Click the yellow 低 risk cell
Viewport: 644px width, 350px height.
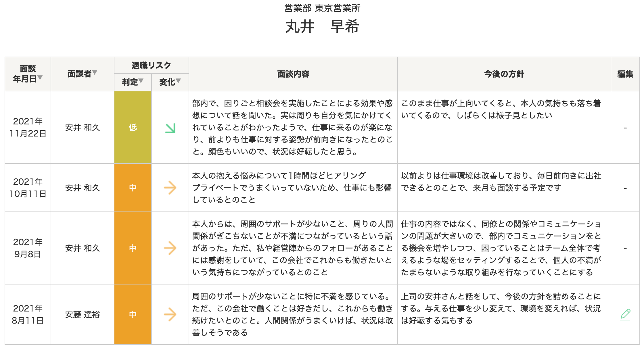coord(133,127)
